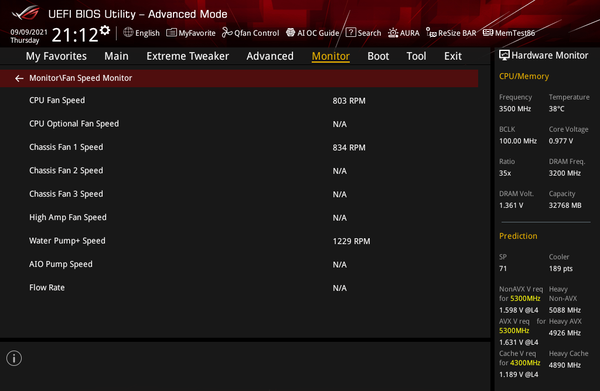
Task: Click the 21:12 clock display
Action: [75, 35]
